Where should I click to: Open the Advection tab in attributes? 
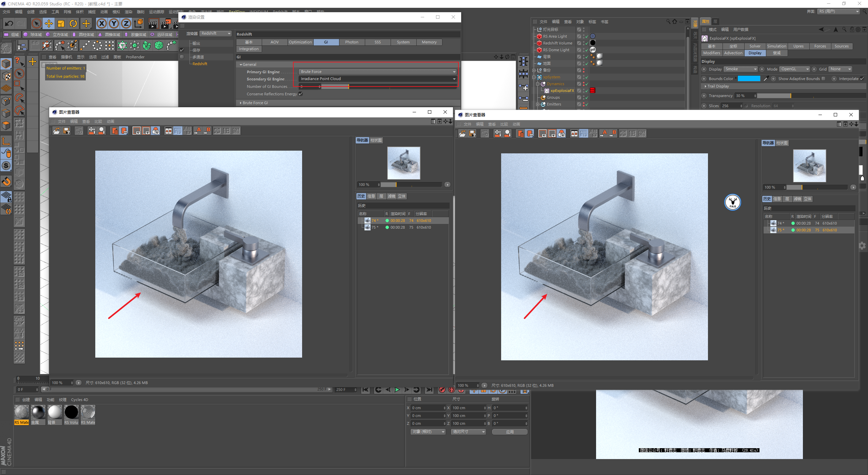[x=733, y=53]
